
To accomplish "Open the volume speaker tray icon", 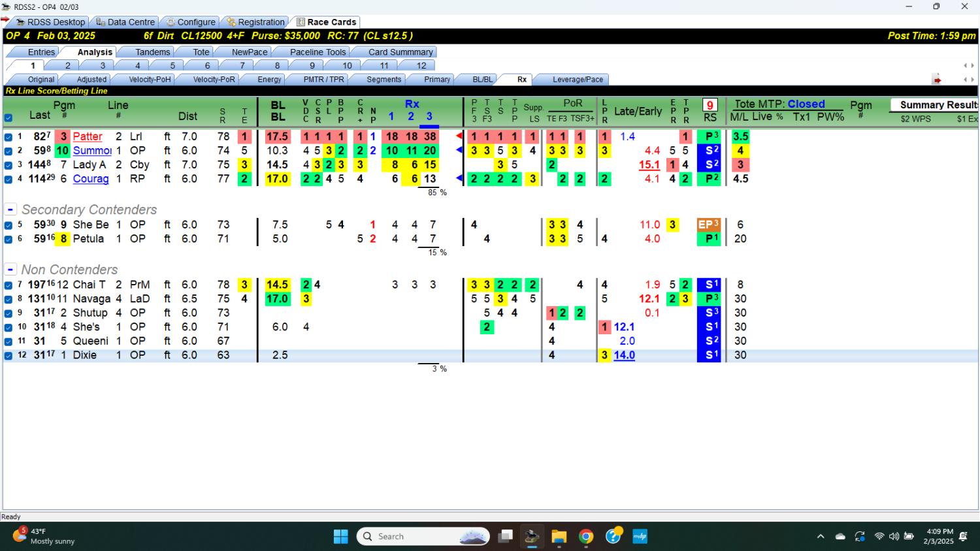I will coord(894,537).
